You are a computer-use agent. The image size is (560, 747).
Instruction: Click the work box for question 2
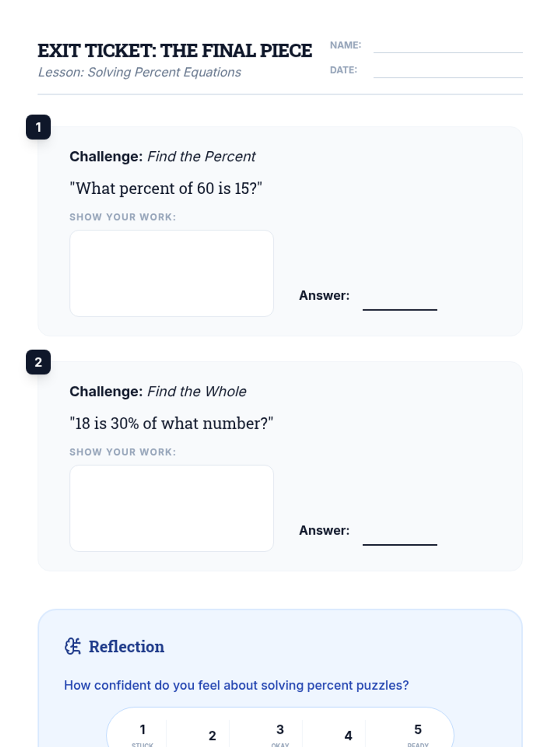click(x=171, y=508)
